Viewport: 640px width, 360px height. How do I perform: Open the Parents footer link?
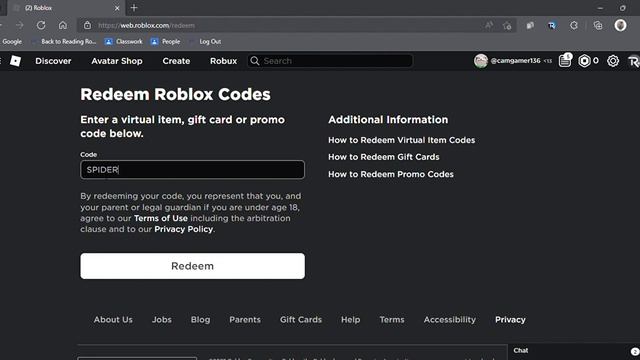coord(245,320)
